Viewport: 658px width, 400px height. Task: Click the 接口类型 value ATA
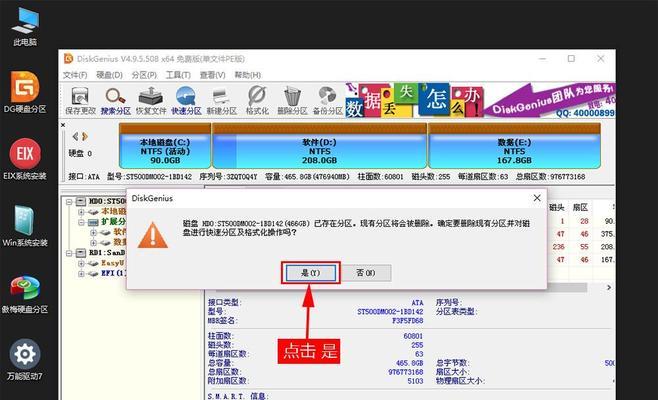[417, 303]
